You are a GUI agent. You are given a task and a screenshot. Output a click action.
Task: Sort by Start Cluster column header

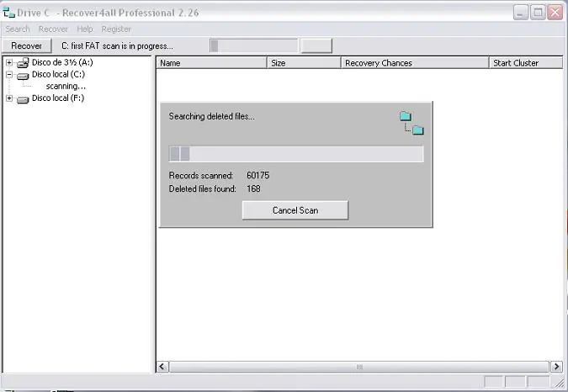526,63
